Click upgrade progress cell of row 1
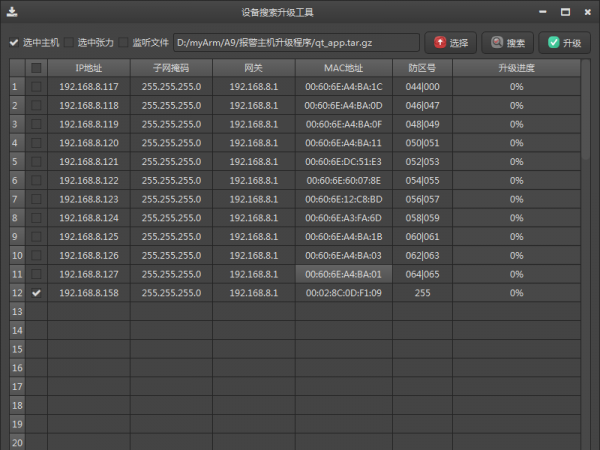This screenshot has height=450, width=600. click(x=516, y=87)
